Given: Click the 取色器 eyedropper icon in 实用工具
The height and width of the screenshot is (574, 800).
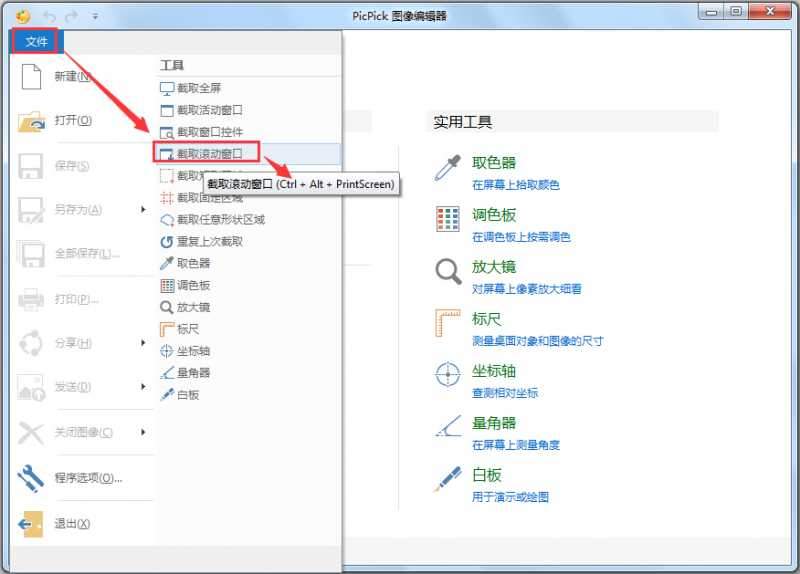Looking at the screenshot, I should 446,168.
